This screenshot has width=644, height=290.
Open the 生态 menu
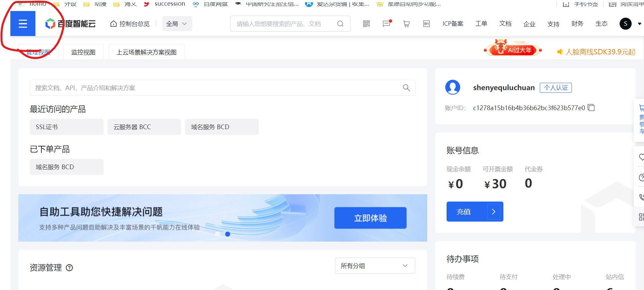(602, 24)
